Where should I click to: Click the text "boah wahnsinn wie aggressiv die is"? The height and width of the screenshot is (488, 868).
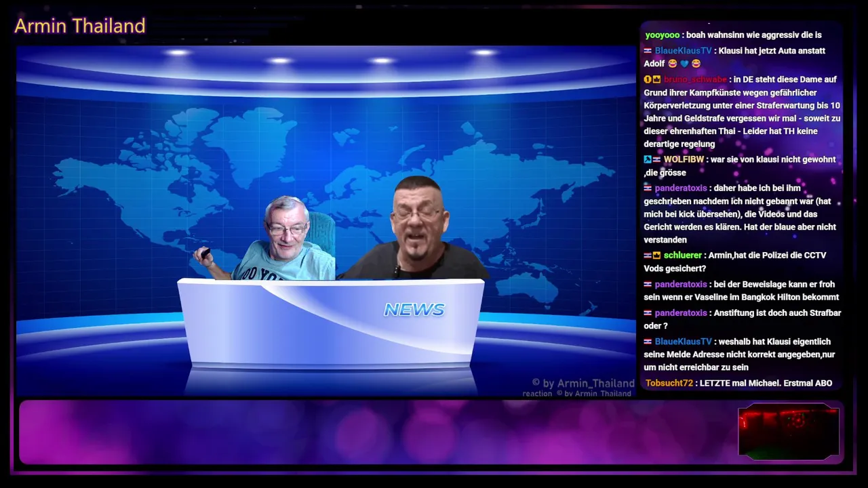pyautogui.click(x=754, y=35)
